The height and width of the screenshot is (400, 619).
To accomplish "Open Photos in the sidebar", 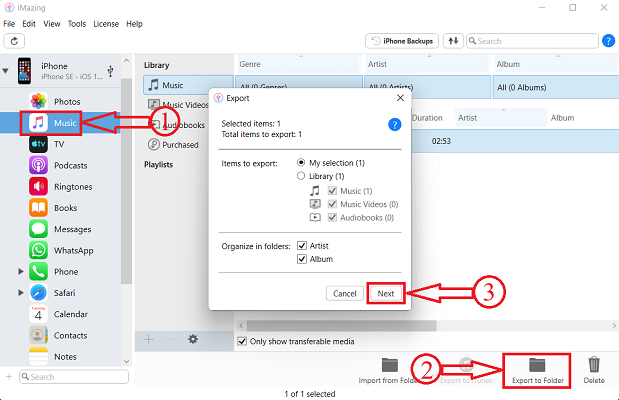I will pyautogui.click(x=40, y=101).
